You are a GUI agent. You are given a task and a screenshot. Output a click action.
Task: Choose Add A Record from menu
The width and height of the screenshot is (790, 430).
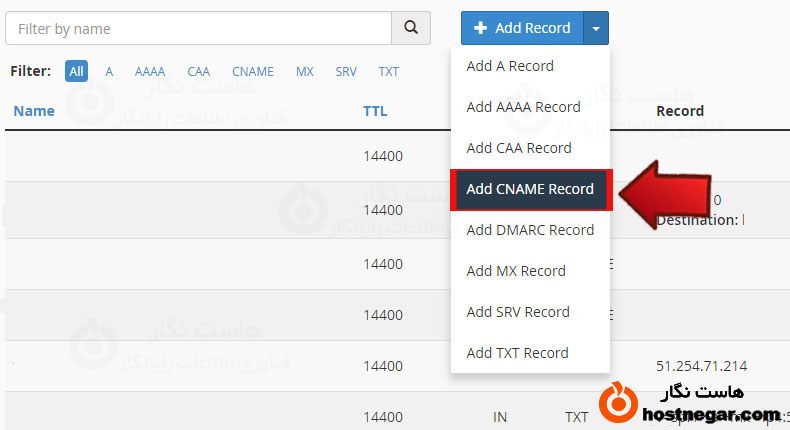(x=510, y=66)
